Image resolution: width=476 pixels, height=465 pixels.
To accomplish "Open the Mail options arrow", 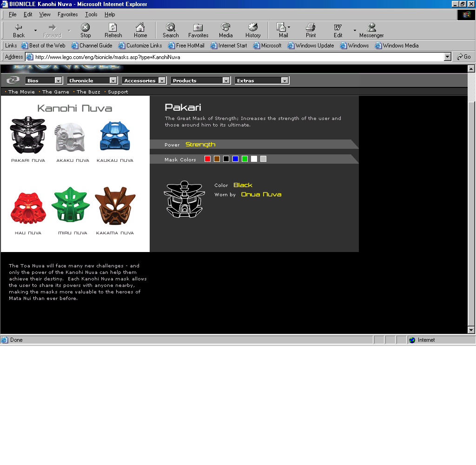I will point(289,27).
